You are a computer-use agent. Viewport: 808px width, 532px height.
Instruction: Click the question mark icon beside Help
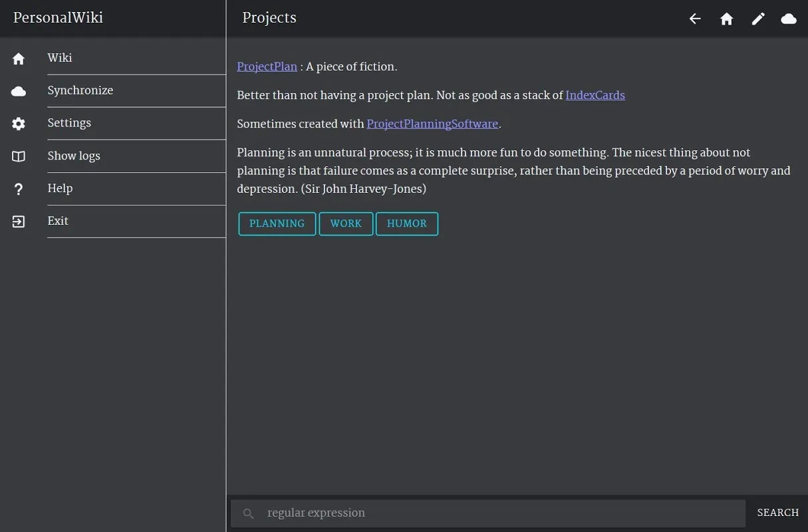tap(19, 190)
